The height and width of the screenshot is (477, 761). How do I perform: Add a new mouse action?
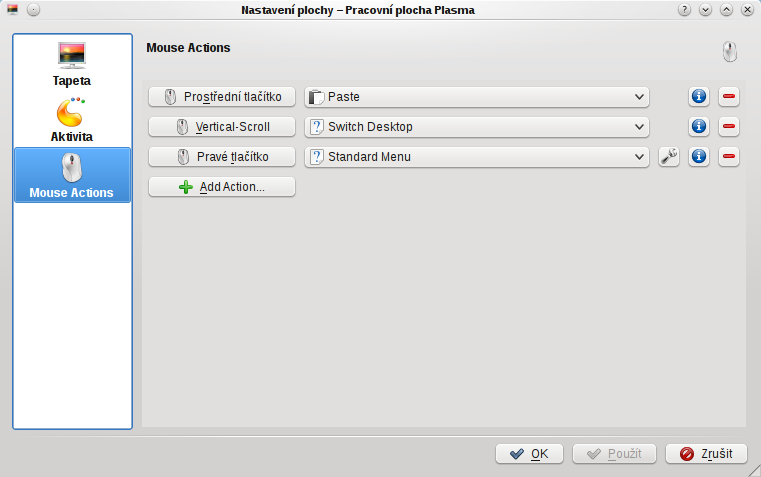[222, 187]
